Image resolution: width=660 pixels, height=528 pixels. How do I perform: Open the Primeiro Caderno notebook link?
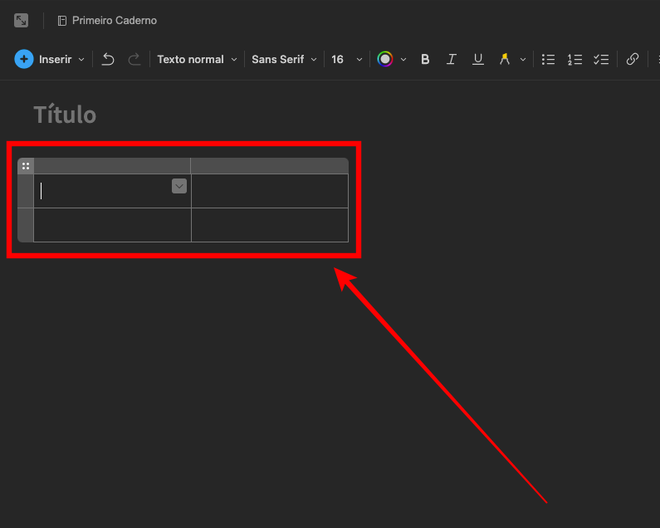click(107, 20)
